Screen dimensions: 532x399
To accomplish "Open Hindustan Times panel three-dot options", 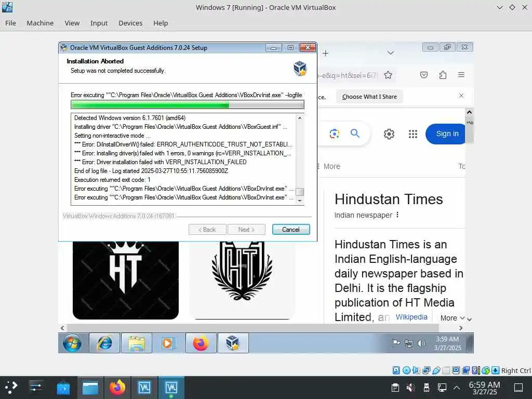I will tap(397, 215).
